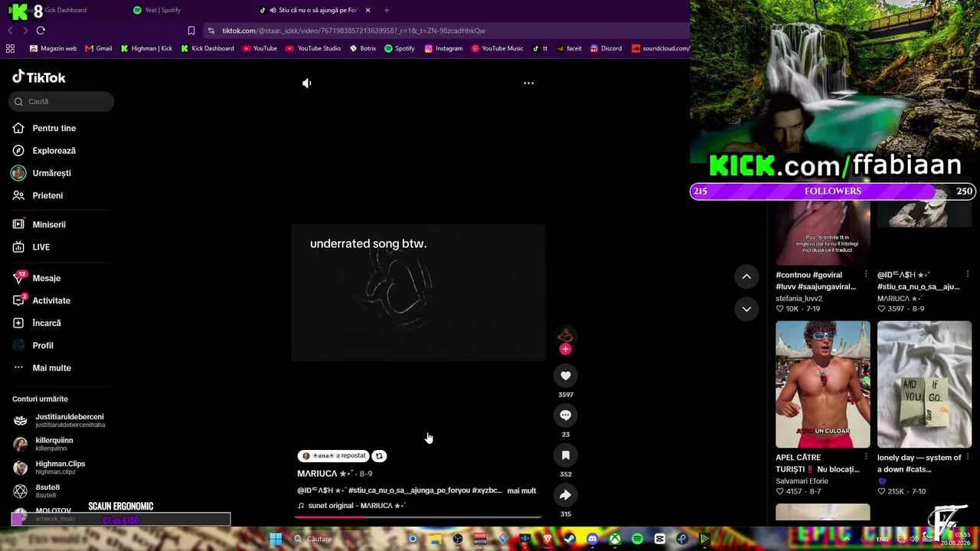Reload the page in the browser
Viewport: 980px width, 551px height.
coord(41,31)
